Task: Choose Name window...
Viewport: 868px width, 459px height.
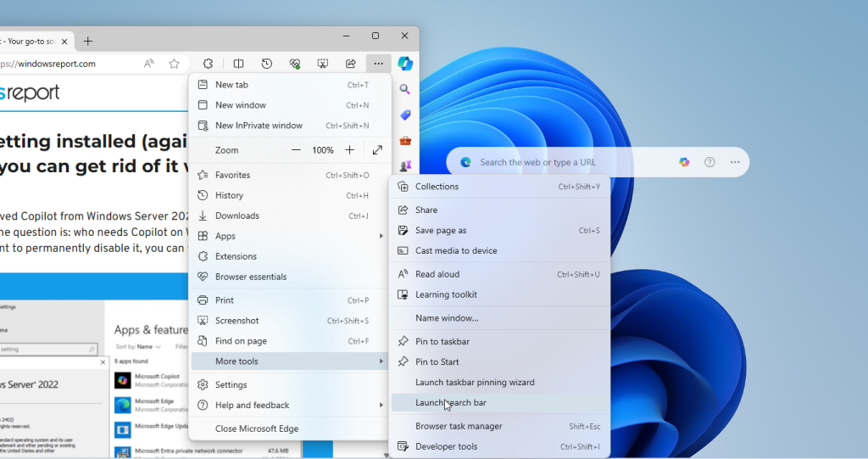Action: [500, 318]
